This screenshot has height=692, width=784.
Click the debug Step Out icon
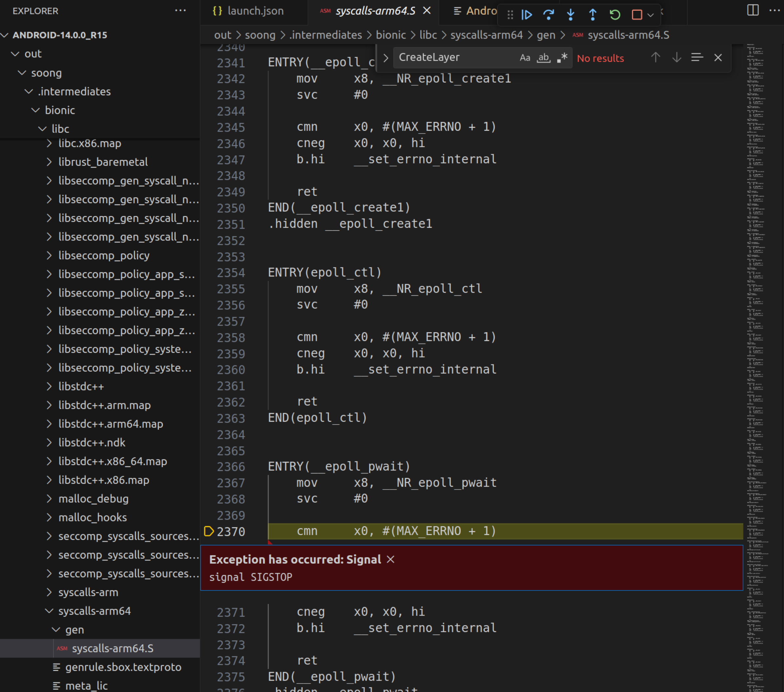[593, 14]
